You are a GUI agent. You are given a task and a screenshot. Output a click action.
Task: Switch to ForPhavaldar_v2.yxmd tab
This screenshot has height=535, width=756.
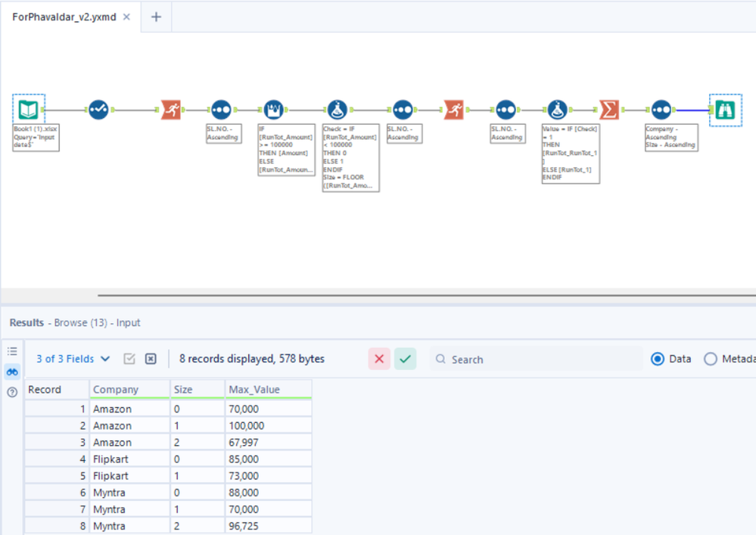pos(64,17)
